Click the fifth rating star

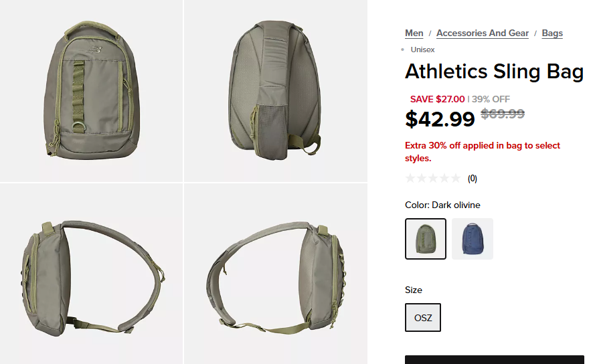point(456,178)
